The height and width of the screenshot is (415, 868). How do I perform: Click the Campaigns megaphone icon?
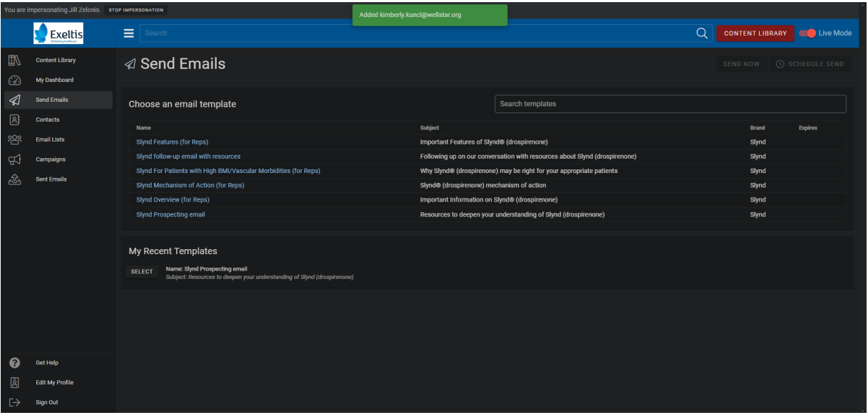coord(14,159)
